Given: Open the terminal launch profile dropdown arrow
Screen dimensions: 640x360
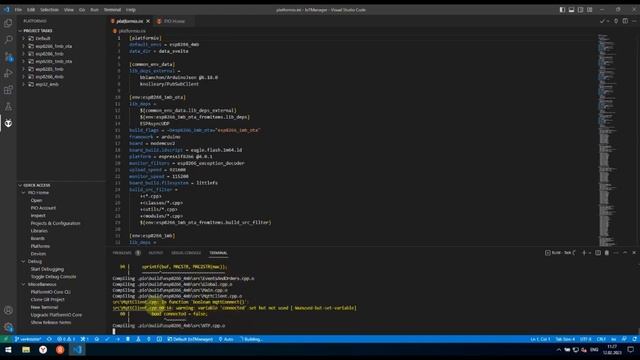Looking at the screenshot, I should tap(590, 253).
